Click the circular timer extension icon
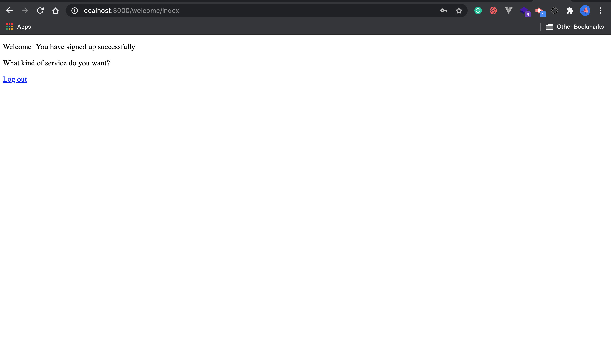 point(555,11)
